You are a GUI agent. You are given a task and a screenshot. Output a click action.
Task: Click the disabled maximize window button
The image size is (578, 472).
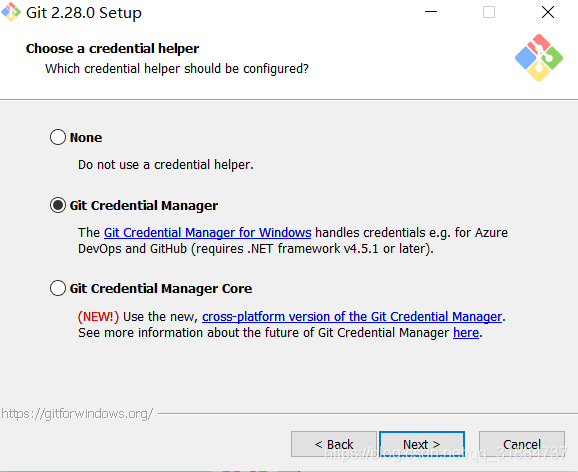(489, 12)
